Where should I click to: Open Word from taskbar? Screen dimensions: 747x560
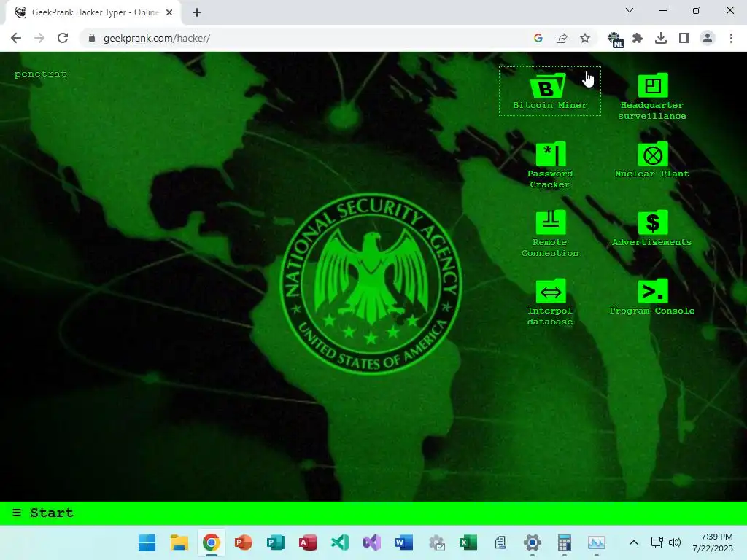tap(404, 542)
